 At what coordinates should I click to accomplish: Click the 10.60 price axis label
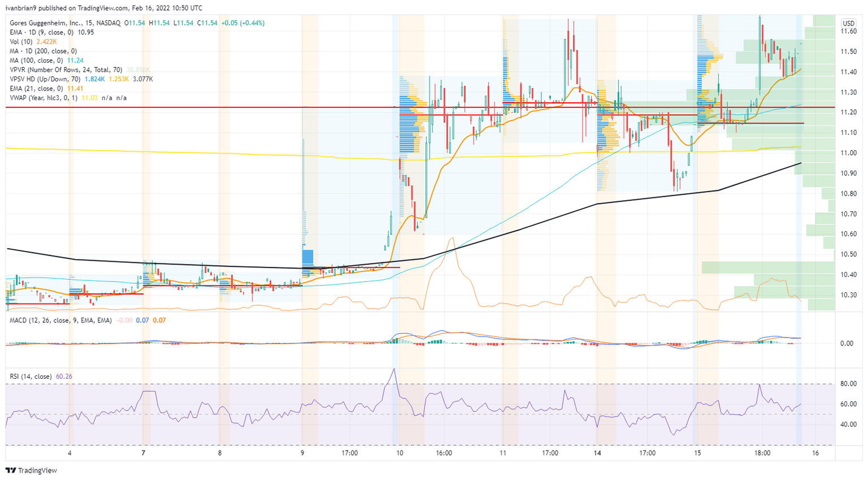coord(848,234)
